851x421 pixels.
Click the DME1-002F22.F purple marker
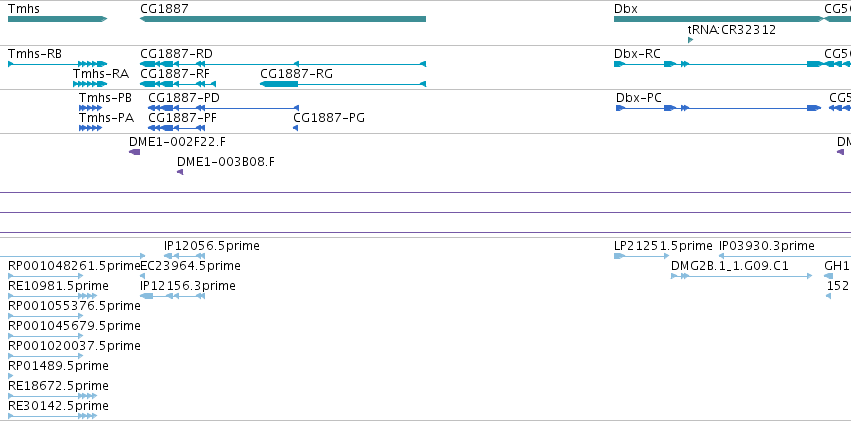135,152
